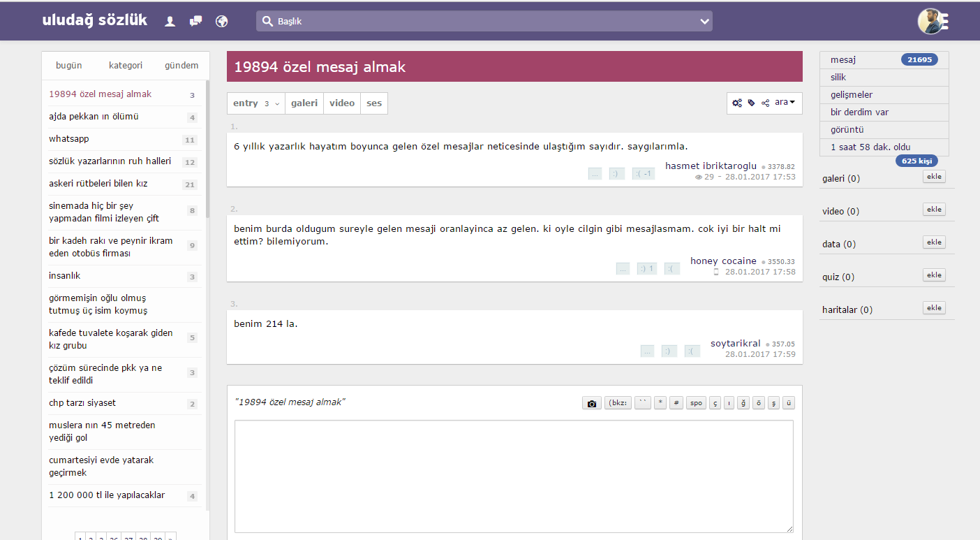Click the share icon next to ara
The height and width of the screenshot is (540, 980).
tap(766, 103)
